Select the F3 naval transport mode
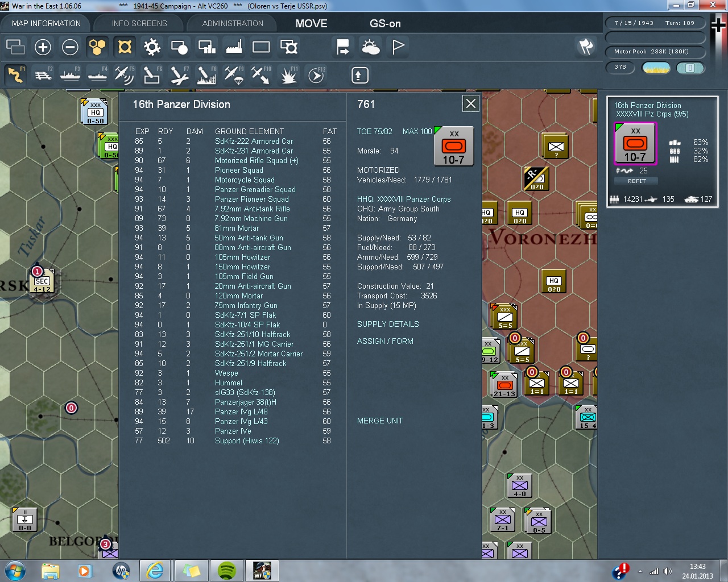728x582 pixels. coord(70,75)
